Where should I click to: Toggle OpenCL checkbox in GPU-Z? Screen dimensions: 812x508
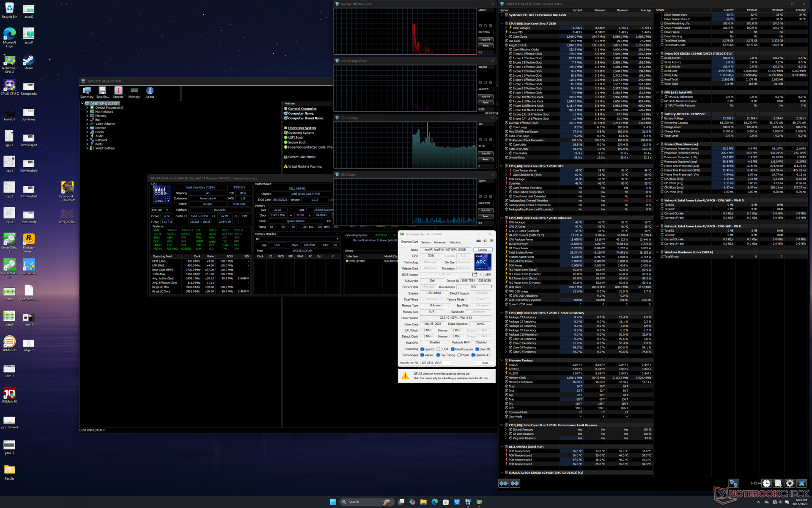[x=422, y=349]
